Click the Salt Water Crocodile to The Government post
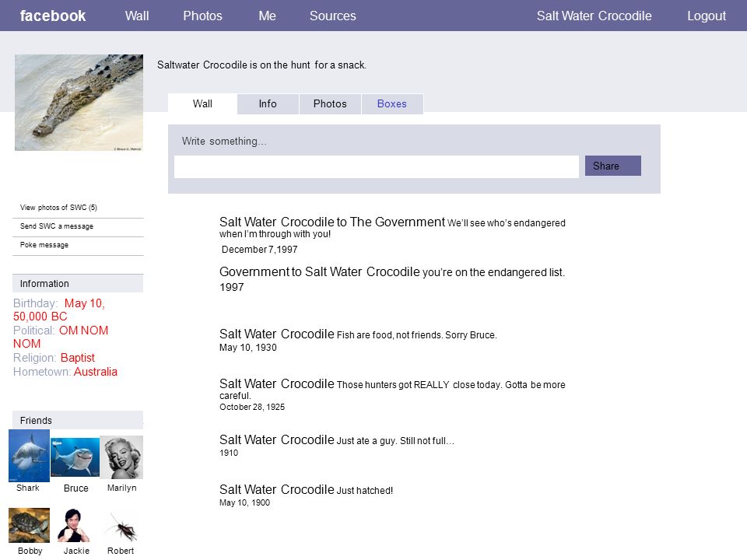 click(392, 227)
